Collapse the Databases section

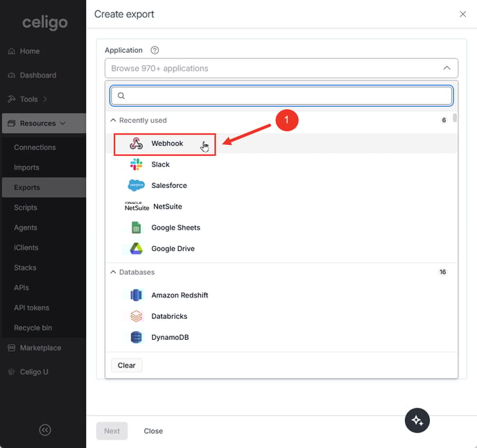[114, 273]
